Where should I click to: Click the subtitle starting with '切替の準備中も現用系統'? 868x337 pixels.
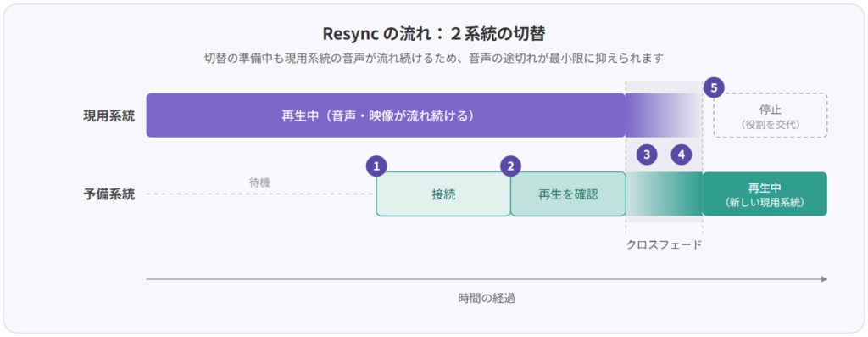click(x=434, y=59)
